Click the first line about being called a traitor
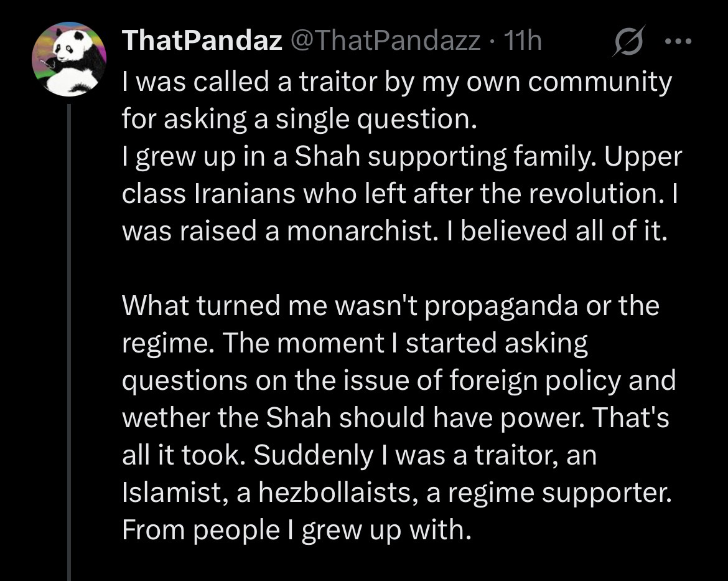 tap(397, 82)
